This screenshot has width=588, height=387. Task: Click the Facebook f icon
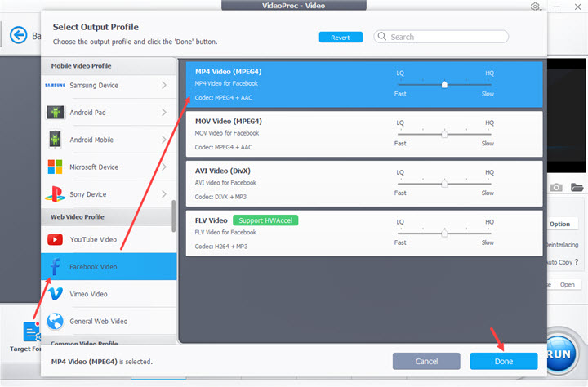click(56, 267)
